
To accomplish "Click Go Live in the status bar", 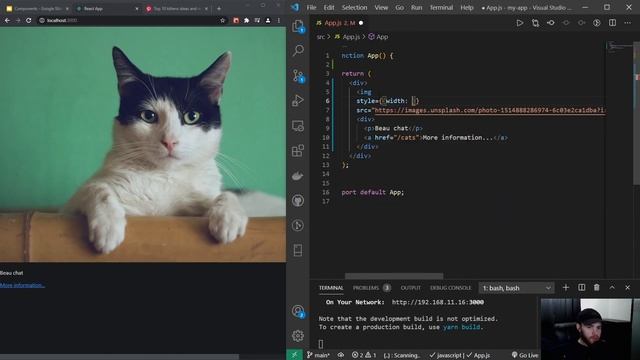I will (525, 355).
